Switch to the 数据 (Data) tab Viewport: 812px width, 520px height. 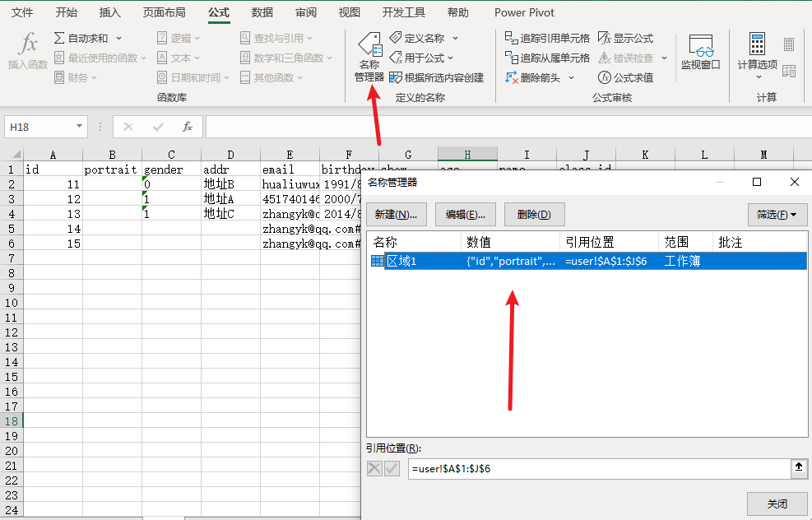(x=262, y=12)
